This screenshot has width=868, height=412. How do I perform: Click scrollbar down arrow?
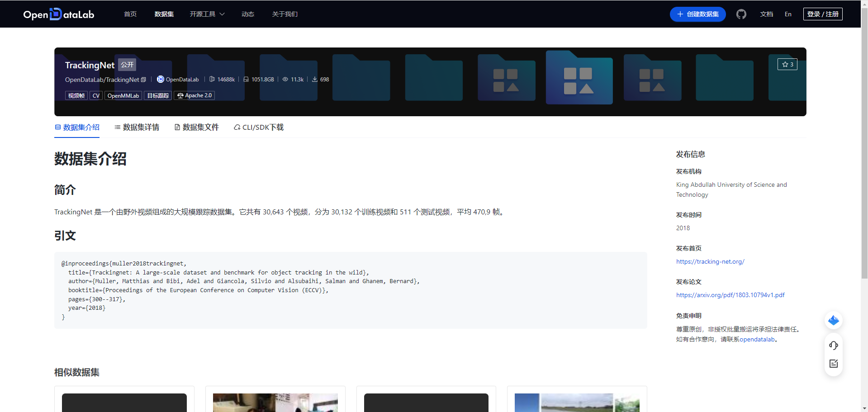tap(864, 408)
